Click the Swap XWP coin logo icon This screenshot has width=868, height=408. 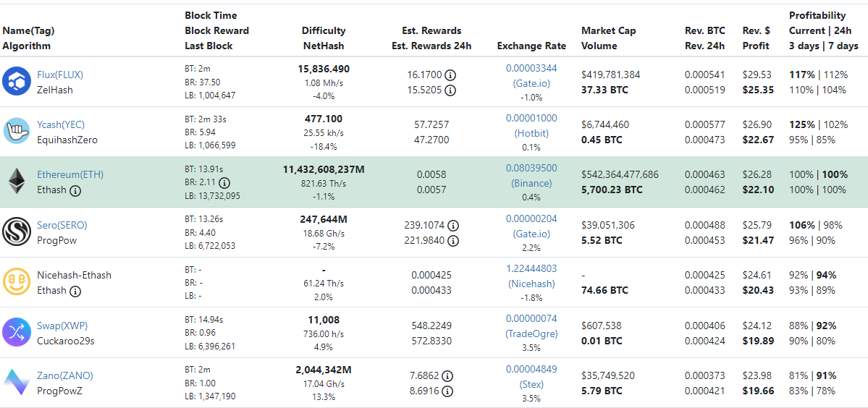[16, 333]
